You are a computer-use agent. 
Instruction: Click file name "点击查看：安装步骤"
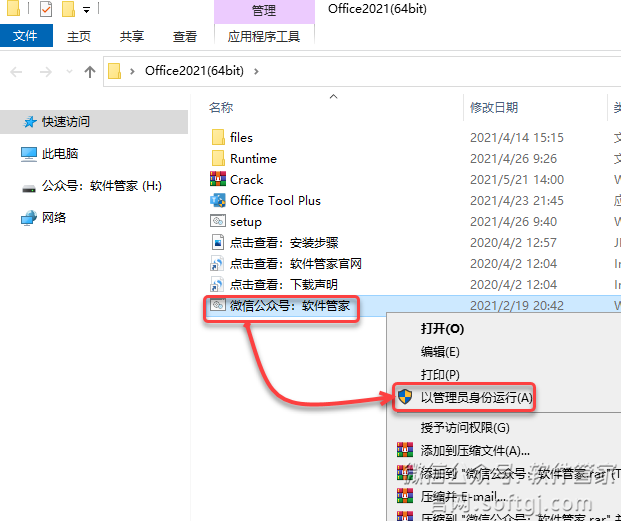(284, 243)
